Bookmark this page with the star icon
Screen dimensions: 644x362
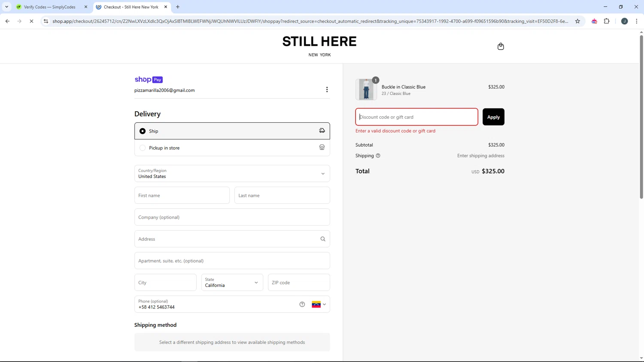coord(577,21)
